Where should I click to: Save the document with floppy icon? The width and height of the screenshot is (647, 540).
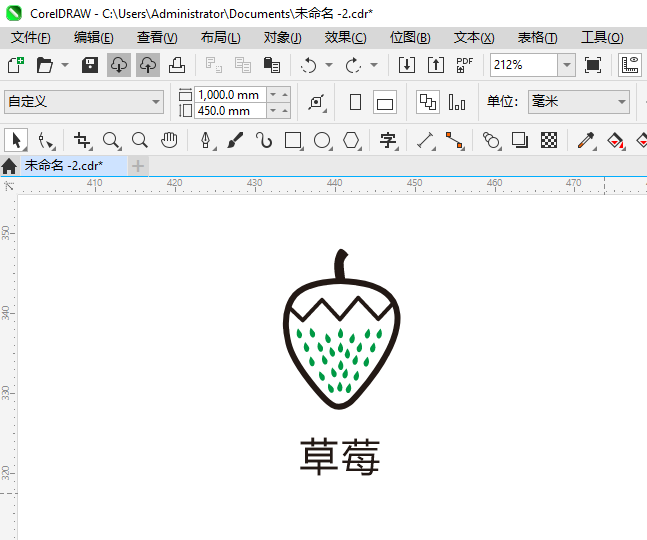(x=90, y=65)
